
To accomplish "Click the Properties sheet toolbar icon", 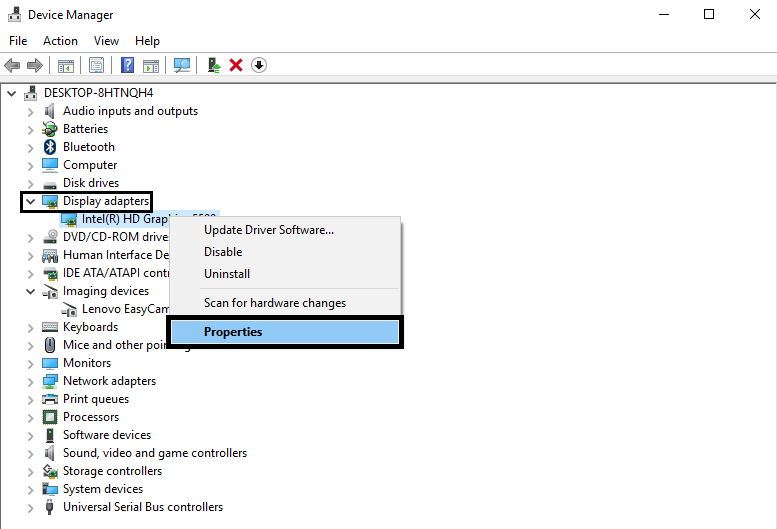I will click(x=96, y=66).
